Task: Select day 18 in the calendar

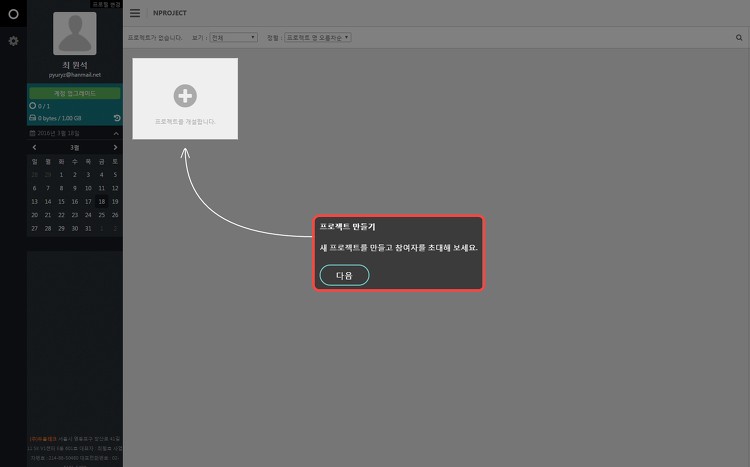Action: pyautogui.click(x=101, y=201)
